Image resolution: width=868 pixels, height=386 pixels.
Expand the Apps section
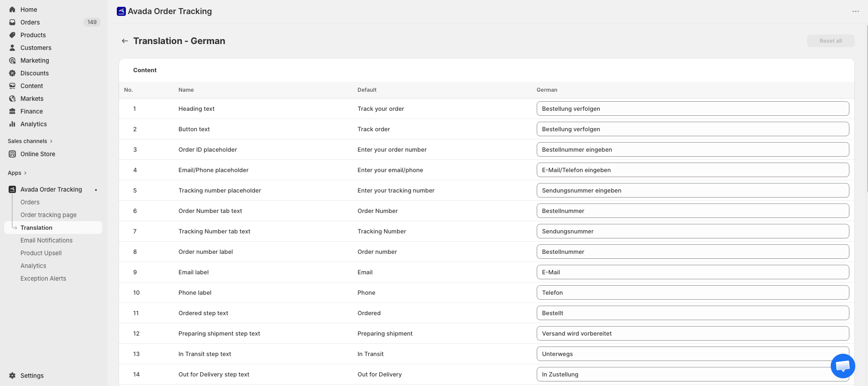17,173
